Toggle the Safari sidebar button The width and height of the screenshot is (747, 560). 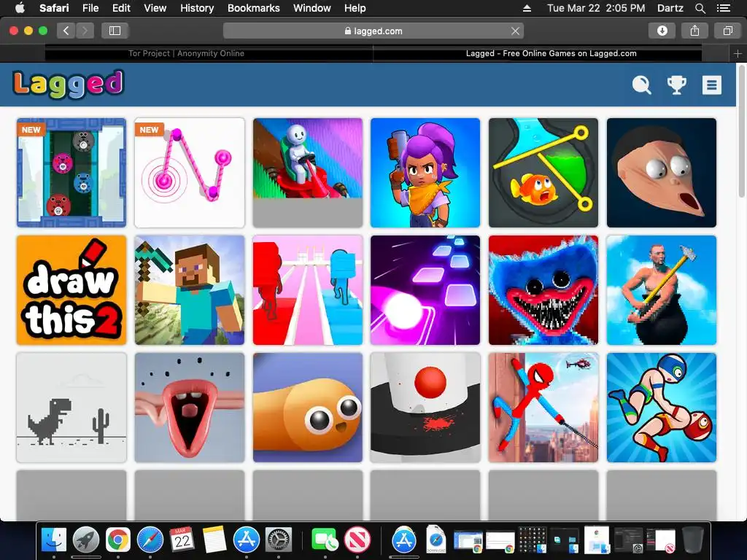pyautogui.click(x=115, y=31)
